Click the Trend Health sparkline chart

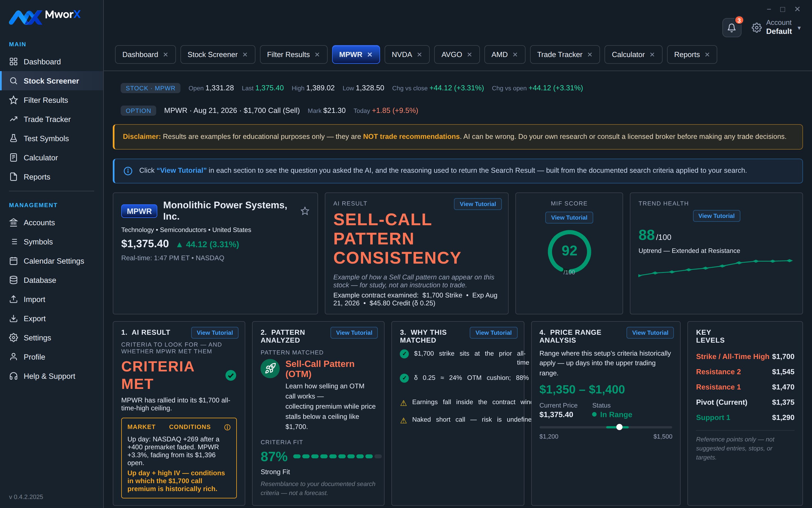(716, 268)
